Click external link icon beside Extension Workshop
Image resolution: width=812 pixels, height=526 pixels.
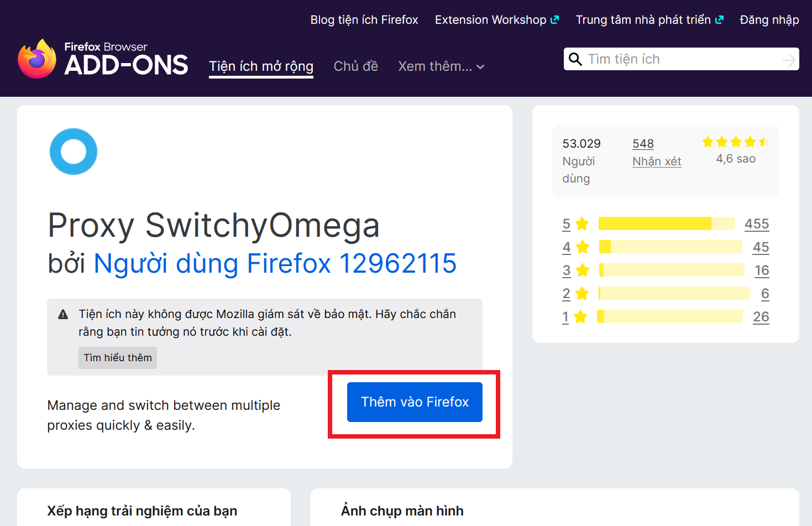coord(554,19)
